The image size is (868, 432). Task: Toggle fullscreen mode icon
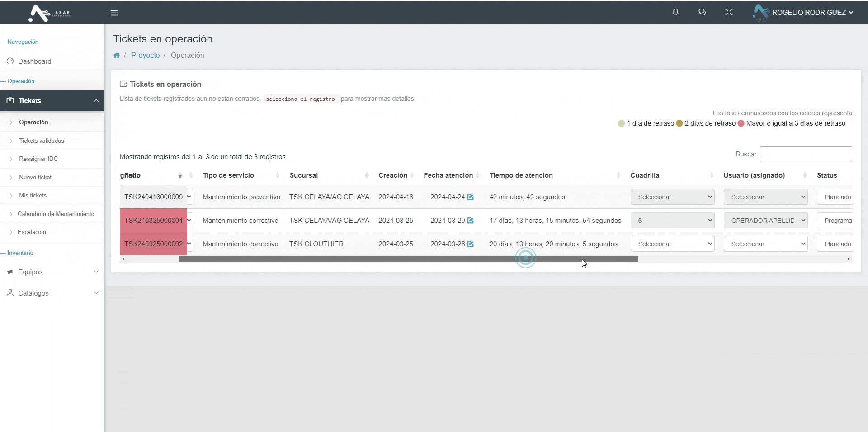(x=729, y=12)
